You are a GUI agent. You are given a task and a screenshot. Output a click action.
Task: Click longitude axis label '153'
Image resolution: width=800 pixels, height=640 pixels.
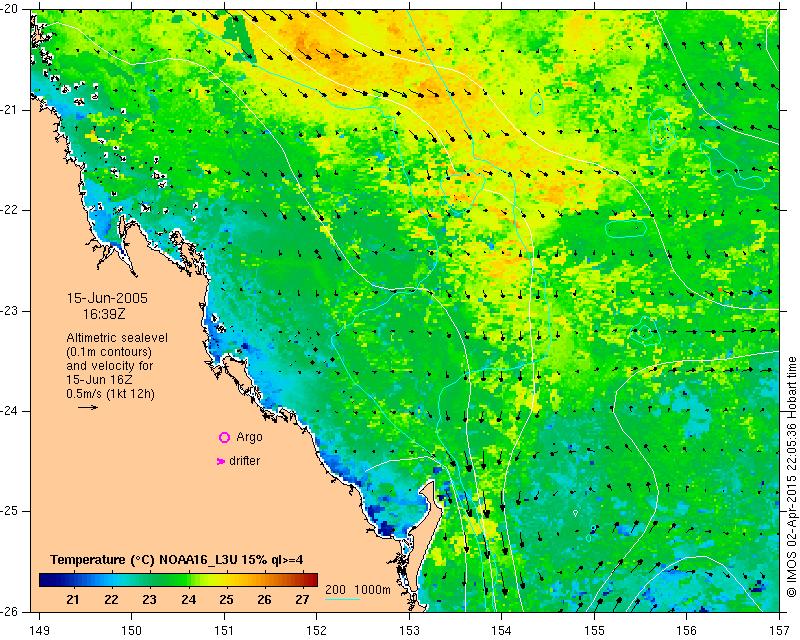(x=409, y=631)
